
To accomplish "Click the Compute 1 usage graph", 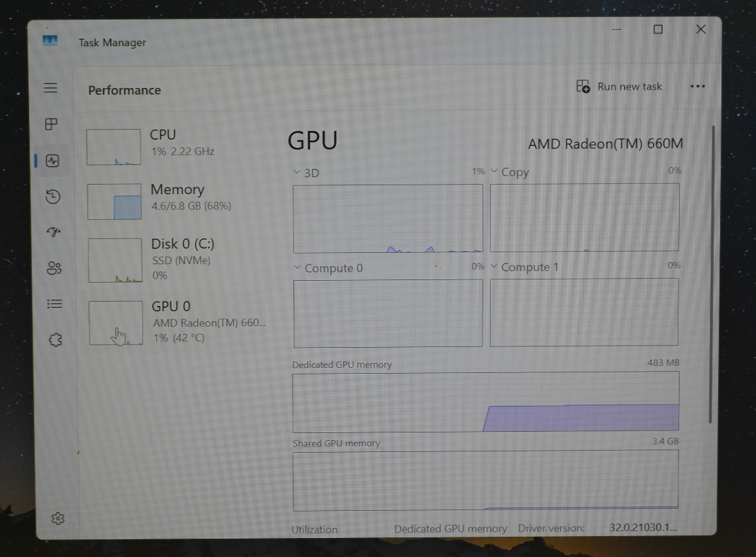I will click(584, 312).
